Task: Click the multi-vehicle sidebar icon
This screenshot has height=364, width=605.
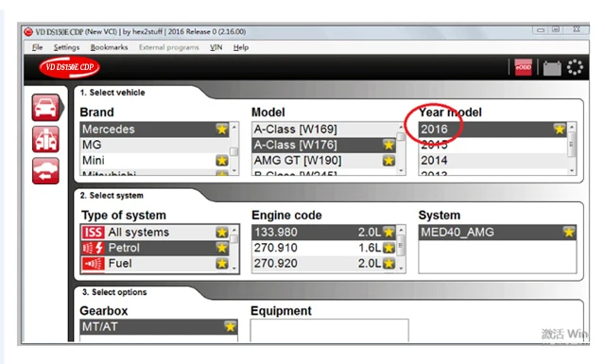Action: pyautogui.click(x=46, y=139)
